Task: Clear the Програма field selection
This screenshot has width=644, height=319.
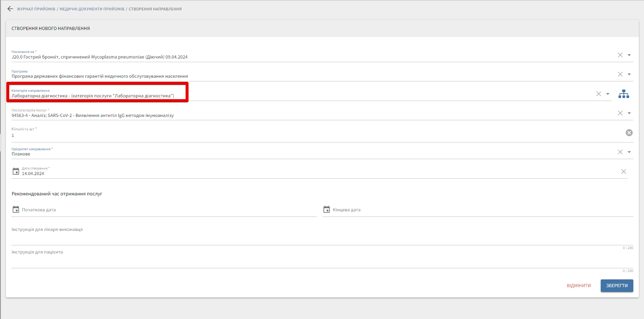Action: [620, 74]
